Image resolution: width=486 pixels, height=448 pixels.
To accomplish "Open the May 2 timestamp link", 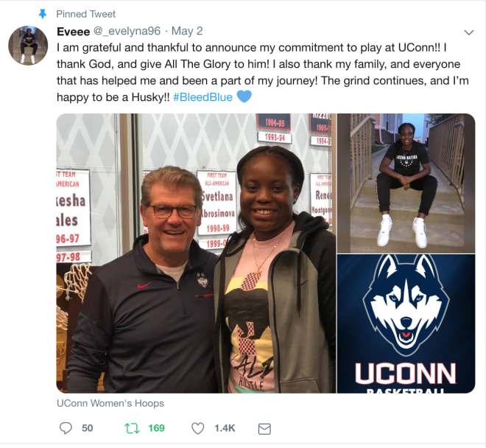I will pyautogui.click(x=187, y=31).
